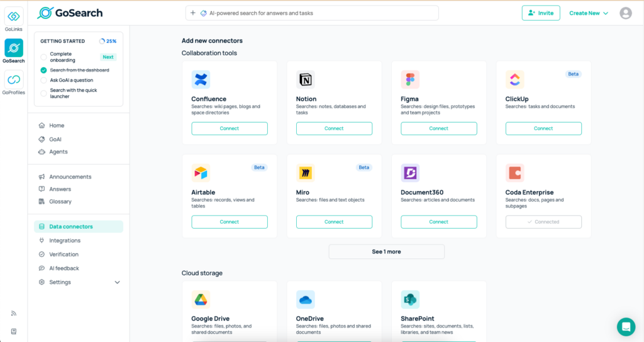Click the Airtable logo icon
The width and height of the screenshot is (644, 342).
[201, 173]
